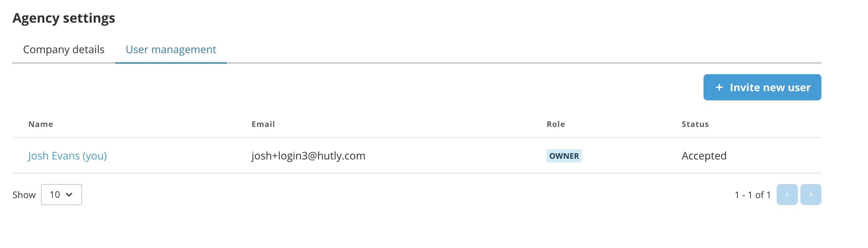Click the Agency settings heading
This screenshot has width=868, height=248.
[64, 18]
